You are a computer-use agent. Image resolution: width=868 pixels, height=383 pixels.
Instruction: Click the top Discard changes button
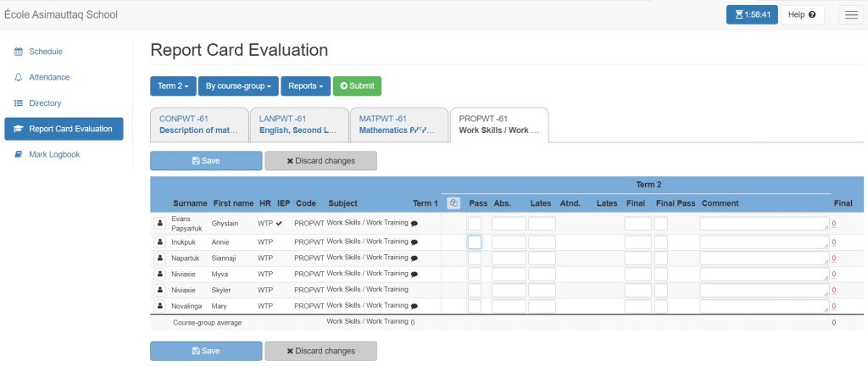coord(320,161)
